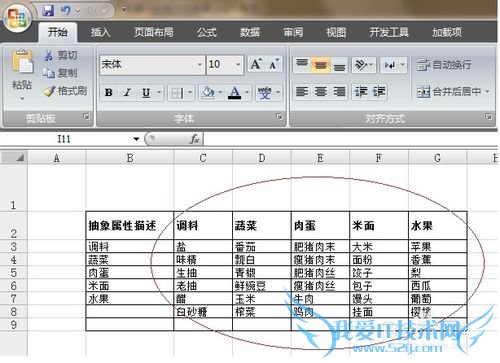This screenshot has width=500, height=363.
Task: Click the select-all corner of the sheet
Action: (14, 157)
